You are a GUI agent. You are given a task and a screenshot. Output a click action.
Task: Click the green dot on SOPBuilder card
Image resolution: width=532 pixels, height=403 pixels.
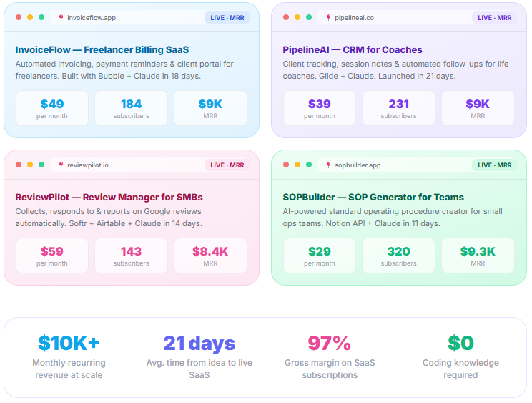(309, 165)
